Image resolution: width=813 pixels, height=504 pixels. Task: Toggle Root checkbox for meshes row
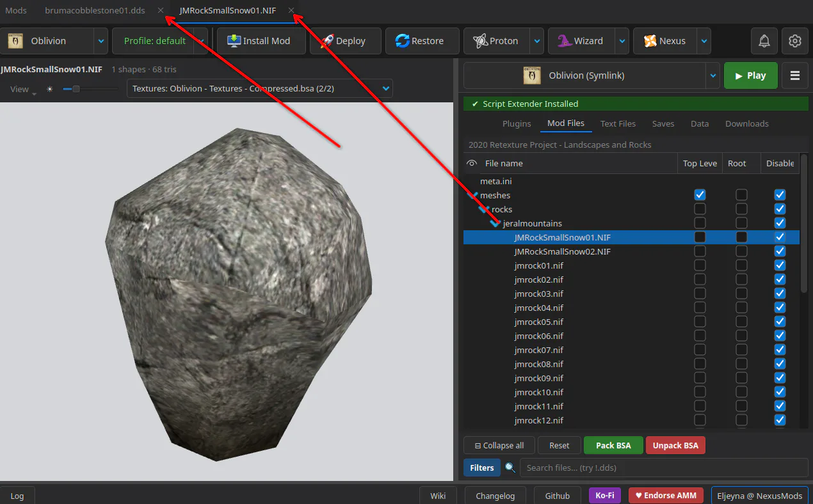741,194
